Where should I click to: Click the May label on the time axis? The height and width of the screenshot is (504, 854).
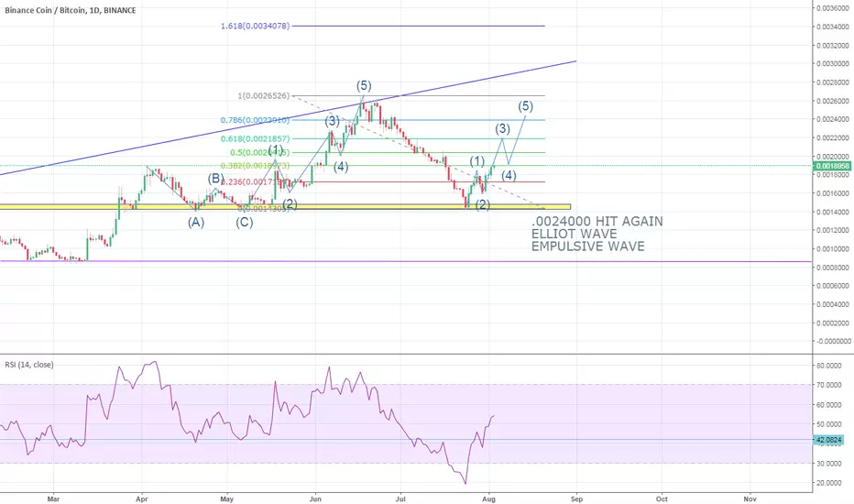[227, 499]
